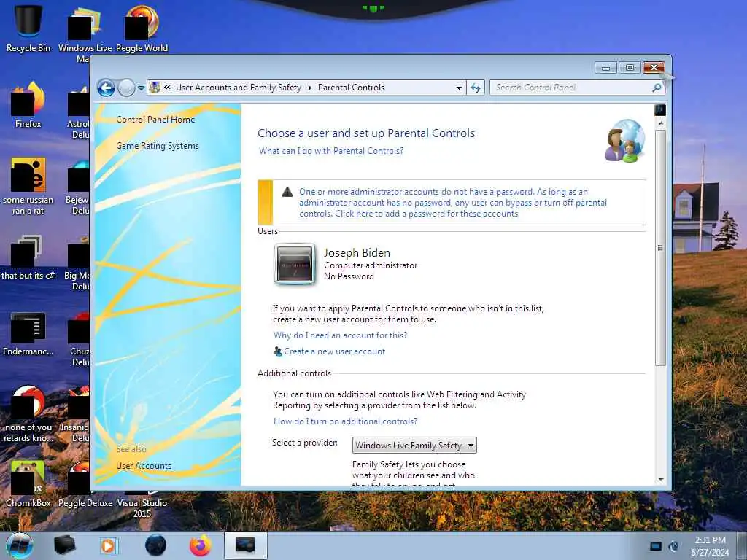Launch ChomikBox desktop icon
This screenshot has width=747, height=560.
[28, 483]
